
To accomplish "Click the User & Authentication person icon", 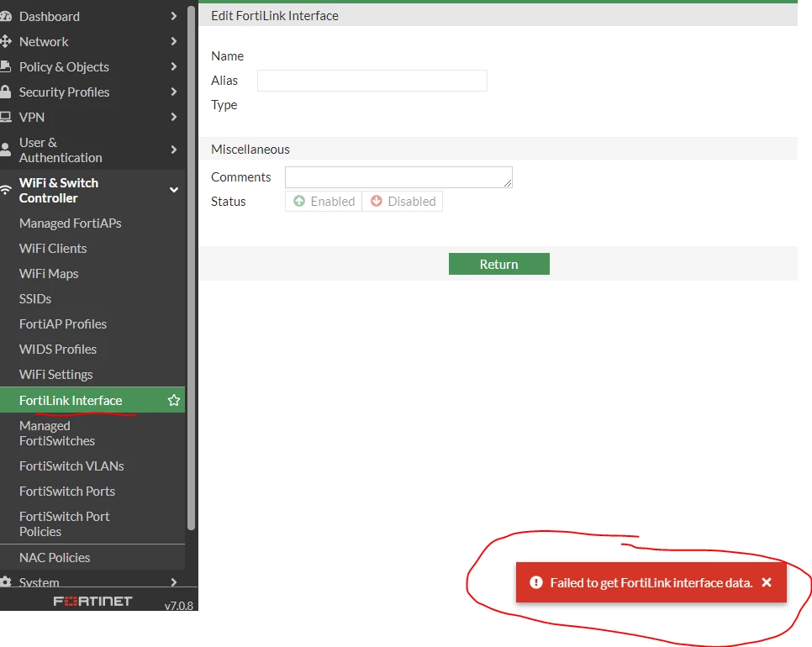I will 5,150.
